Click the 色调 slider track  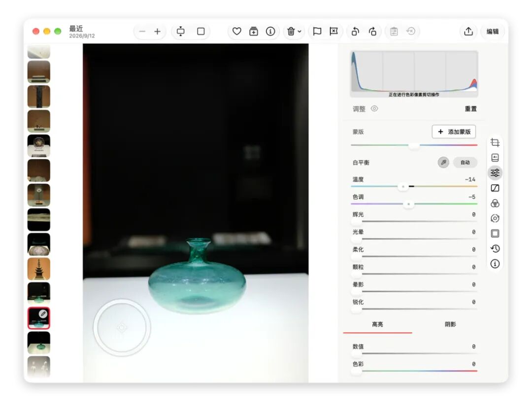tap(414, 204)
